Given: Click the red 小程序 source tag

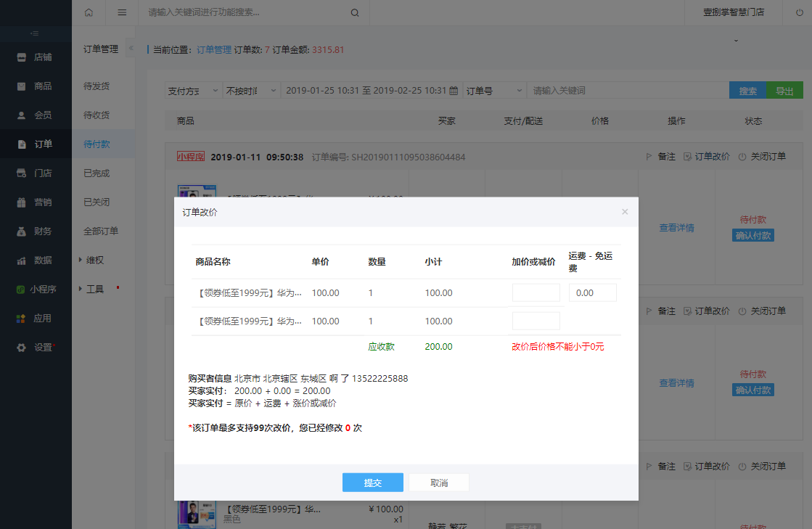Looking at the screenshot, I should point(191,156).
